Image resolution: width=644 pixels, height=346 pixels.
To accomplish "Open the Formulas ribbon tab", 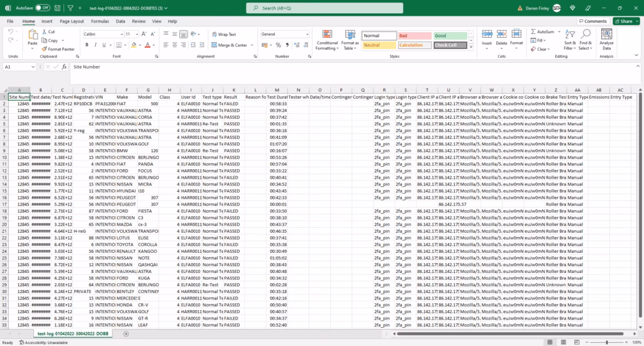I will click(101, 21).
